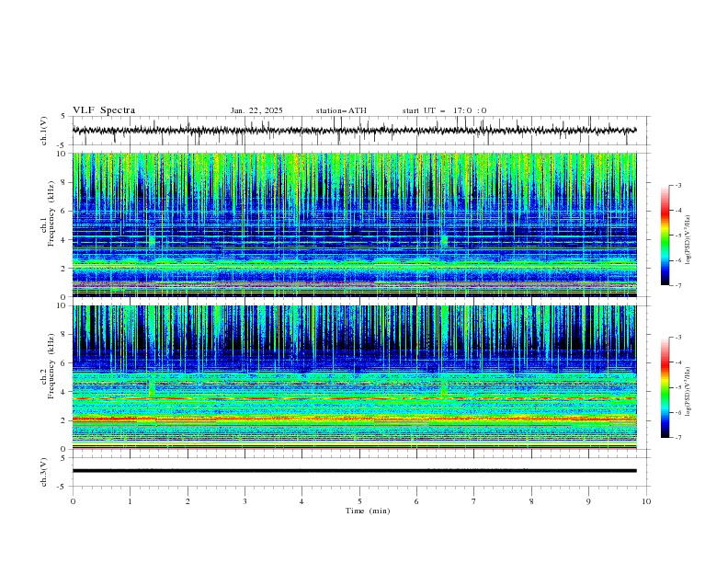
Task: Click the 'ch.3(V)' waveform axis label
Action: click(44, 472)
